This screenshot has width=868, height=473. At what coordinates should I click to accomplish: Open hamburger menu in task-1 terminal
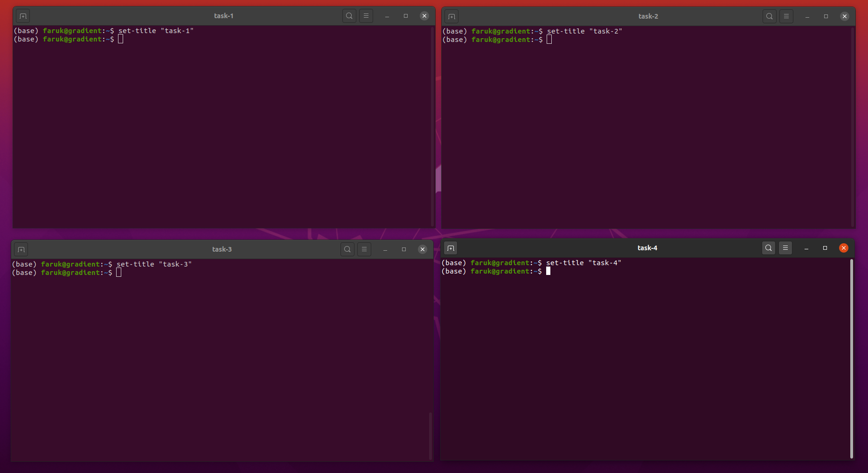coord(366,16)
